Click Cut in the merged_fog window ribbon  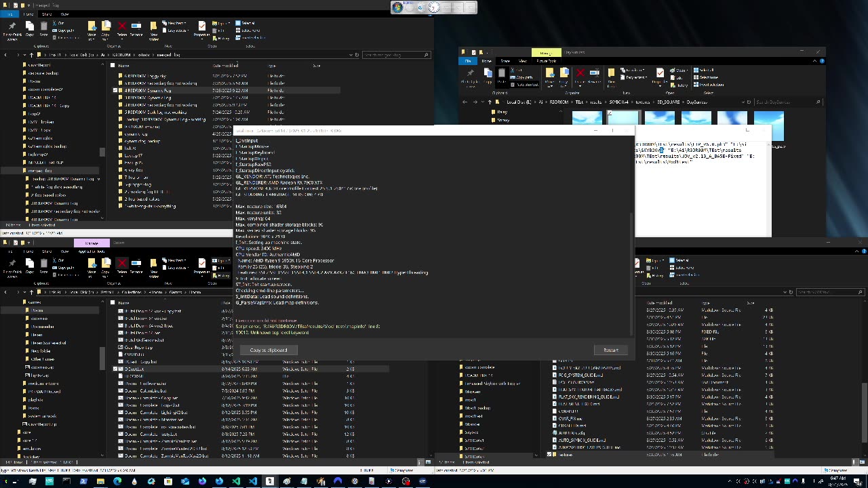[x=58, y=23]
